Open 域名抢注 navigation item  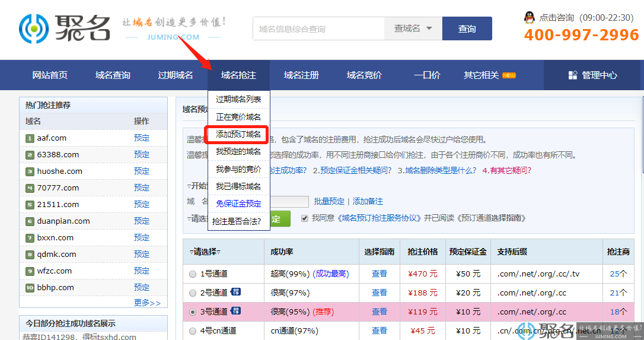click(x=238, y=75)
